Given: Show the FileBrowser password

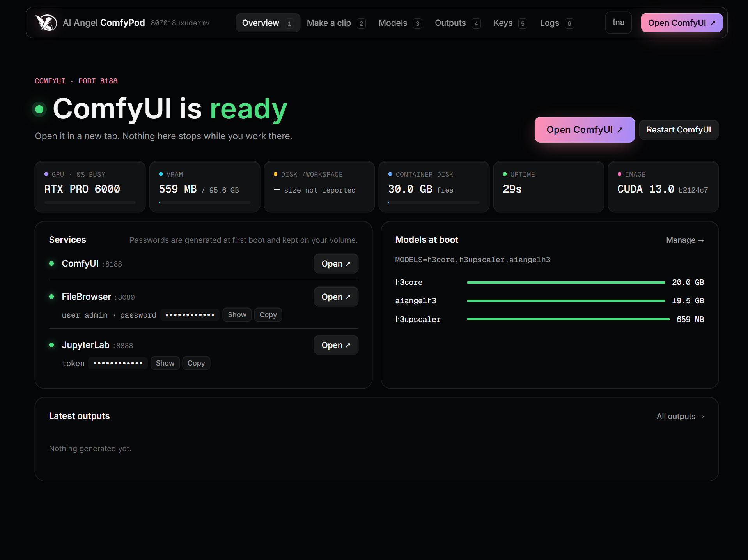Looking at the screenshot, I should (237, 315).
